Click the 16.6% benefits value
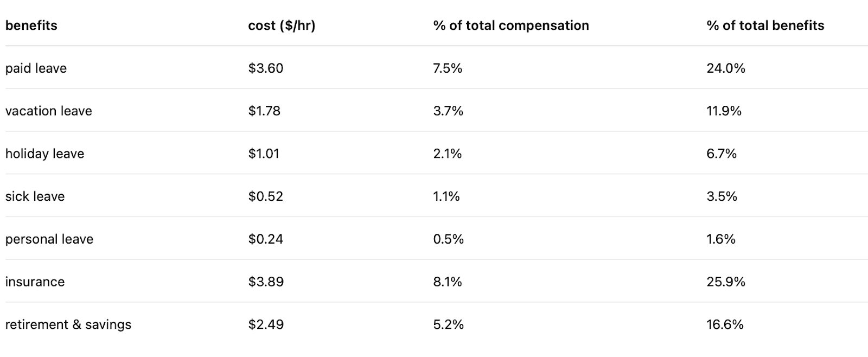The height and width of the screenshot is (357, 868). pos(725,324)
